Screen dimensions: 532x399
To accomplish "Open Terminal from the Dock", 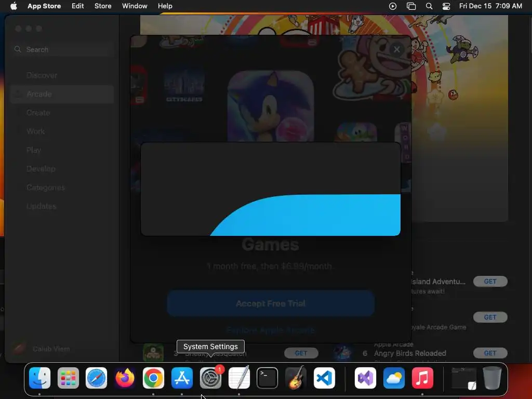I will [x=268, y=378].
